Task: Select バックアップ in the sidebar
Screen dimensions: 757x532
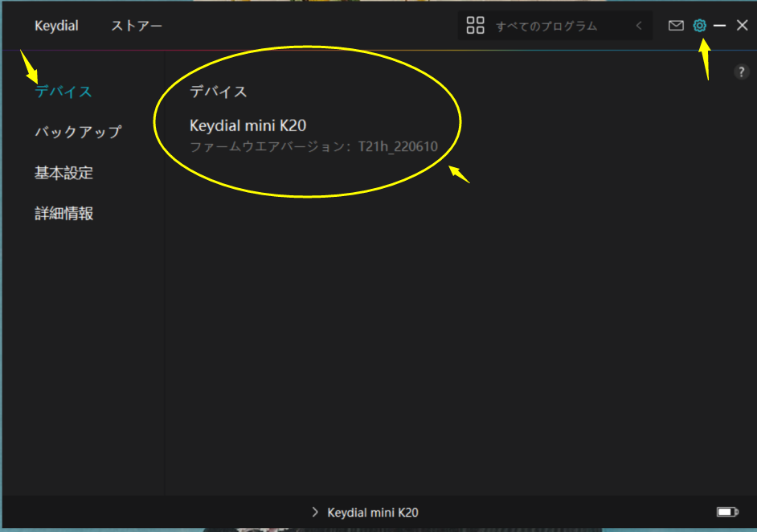Action: tap(78, 132)
